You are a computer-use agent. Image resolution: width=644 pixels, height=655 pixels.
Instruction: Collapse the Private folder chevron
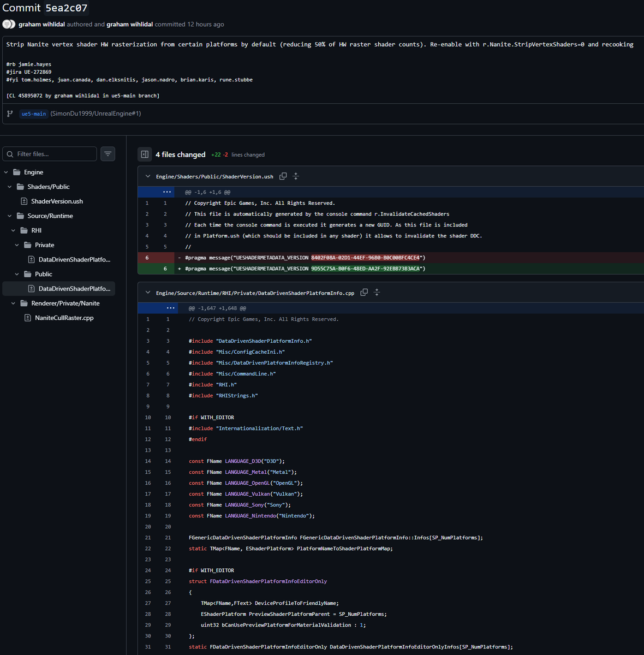(17, 245)
